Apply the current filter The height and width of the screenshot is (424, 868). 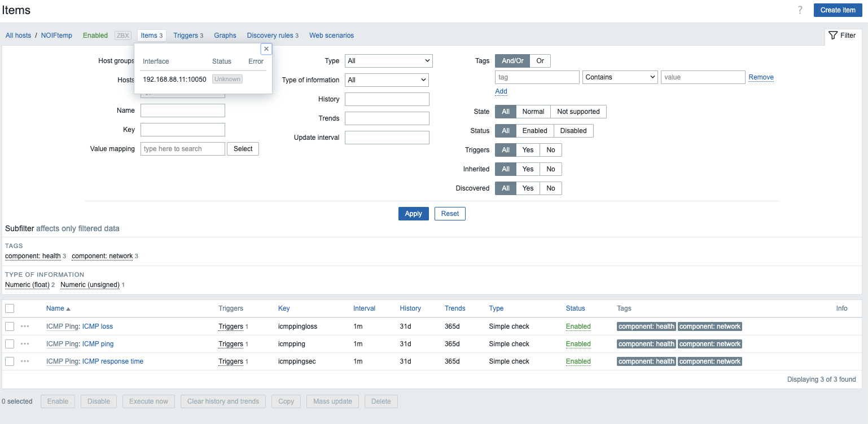[x=413, y=214]
